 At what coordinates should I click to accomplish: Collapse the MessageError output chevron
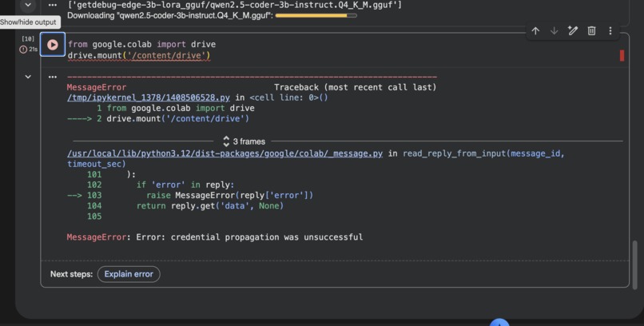pyautogui.click(x=28, y=77)
